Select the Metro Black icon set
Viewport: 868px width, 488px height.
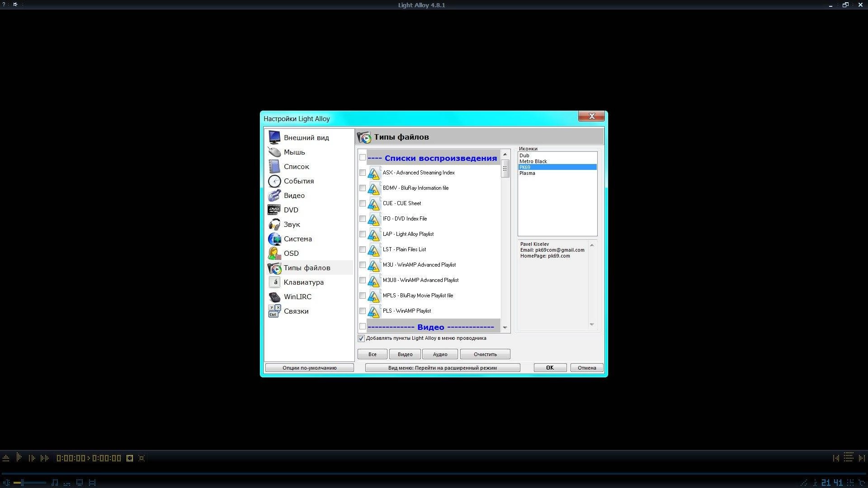(557, 161)
